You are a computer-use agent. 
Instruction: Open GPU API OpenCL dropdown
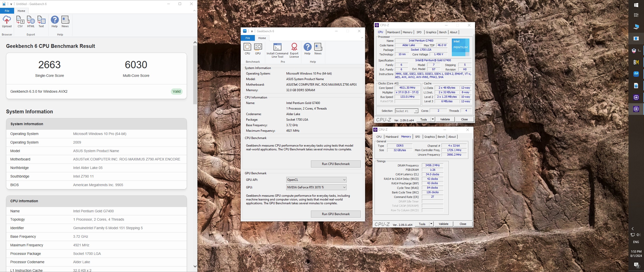coord(316,180)
